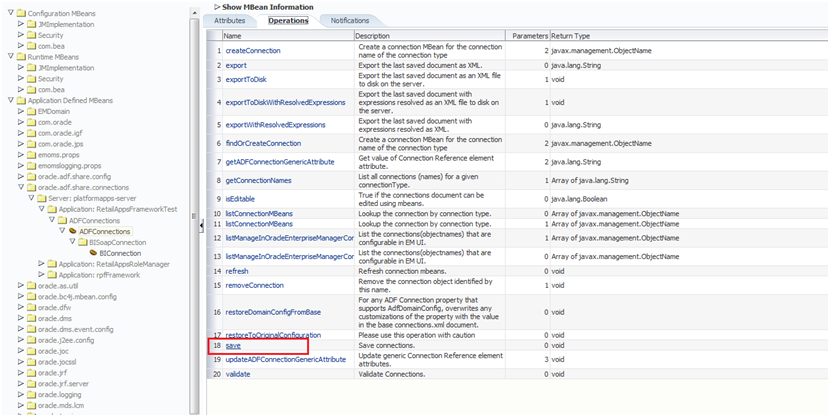Expand Application: rpfFramework node
The image size is (830, 417).
coord(41,274)
